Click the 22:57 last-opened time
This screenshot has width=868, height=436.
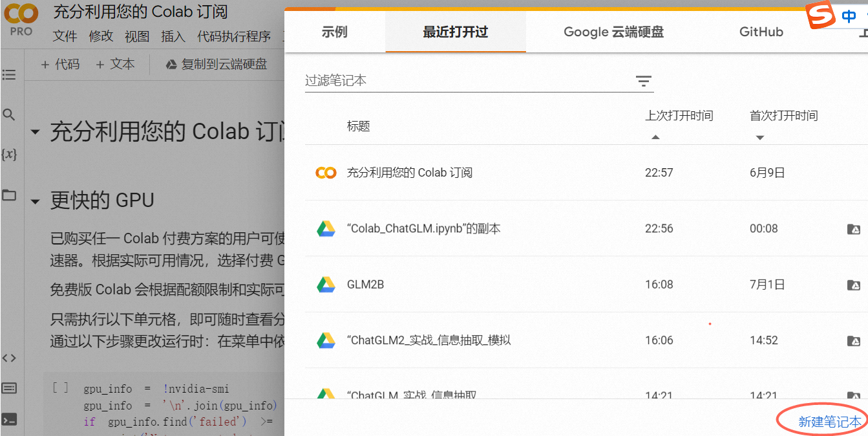[x=659, y=173]
